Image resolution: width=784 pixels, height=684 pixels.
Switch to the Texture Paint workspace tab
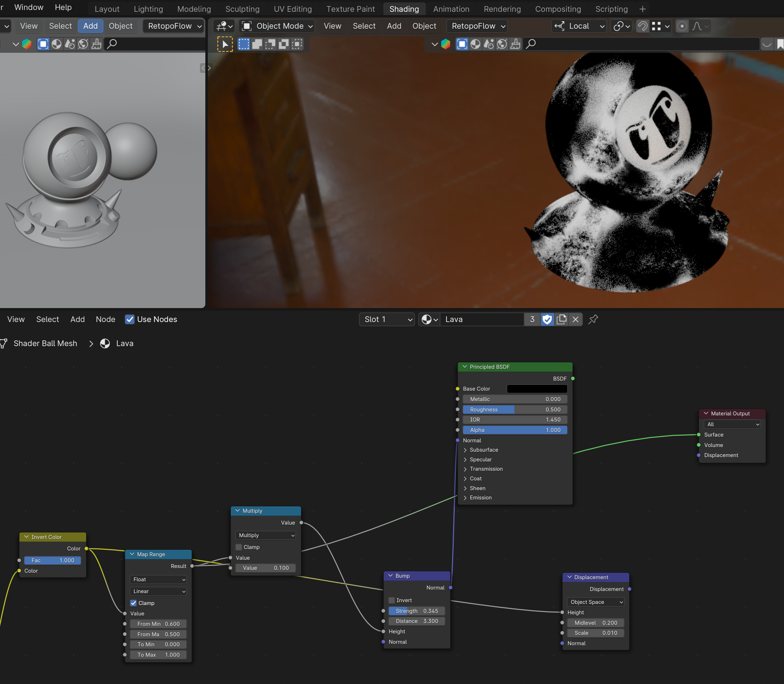(x=350, y=9)
